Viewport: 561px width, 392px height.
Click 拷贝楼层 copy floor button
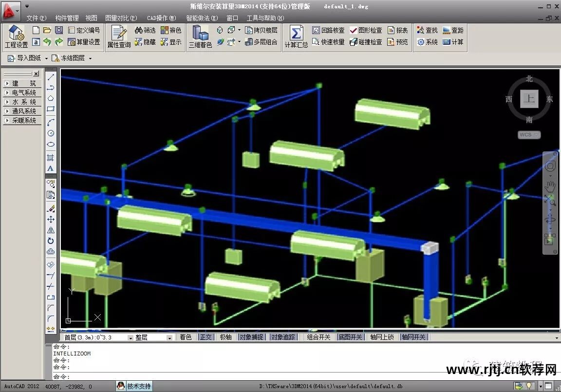point(261,30)
